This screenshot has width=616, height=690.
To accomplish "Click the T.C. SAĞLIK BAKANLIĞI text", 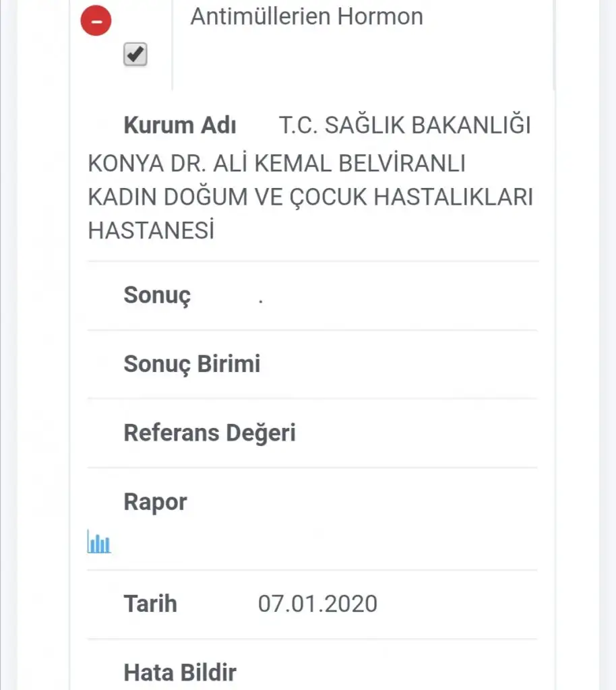I will click(x=405, y=126).
